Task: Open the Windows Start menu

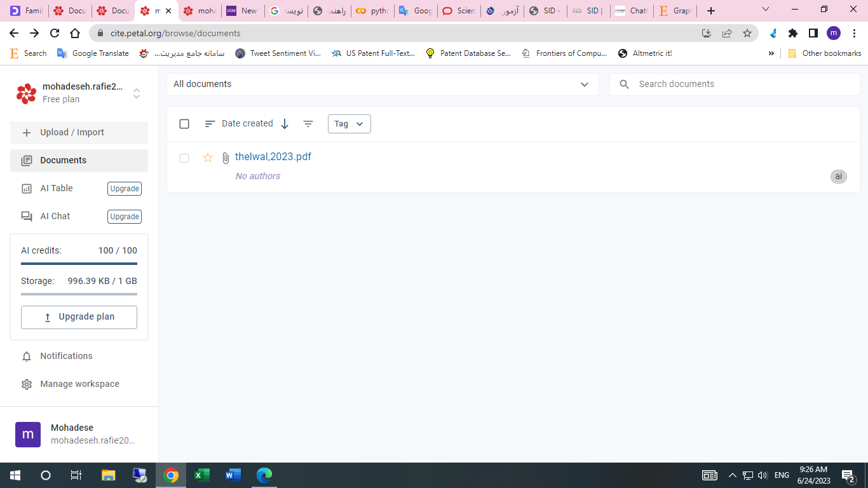Action: [15, 475]
